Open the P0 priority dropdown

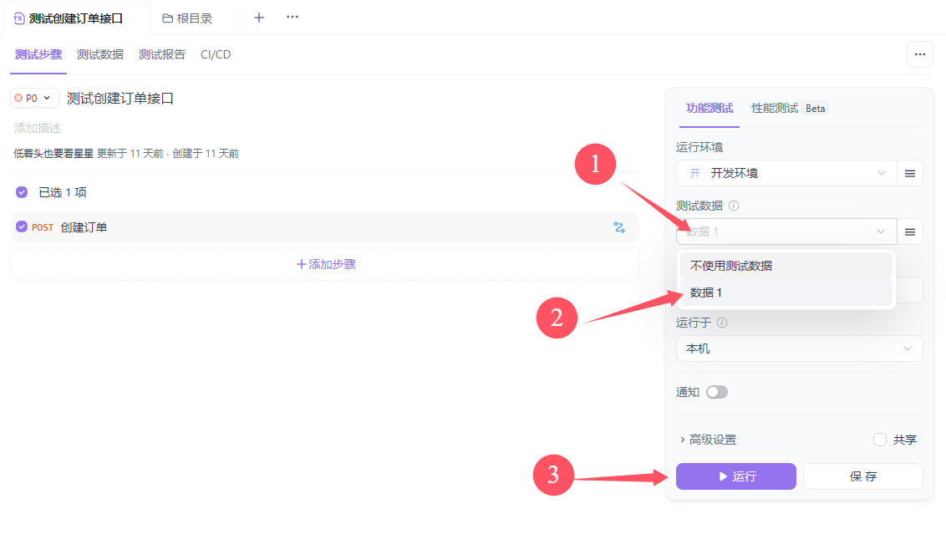[x=34, y=98]
